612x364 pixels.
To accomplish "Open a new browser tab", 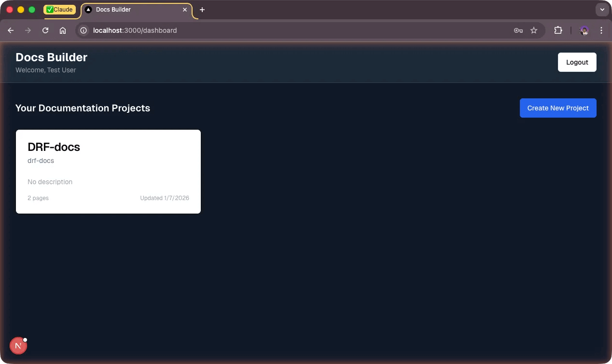I will [x=202, y=9].
